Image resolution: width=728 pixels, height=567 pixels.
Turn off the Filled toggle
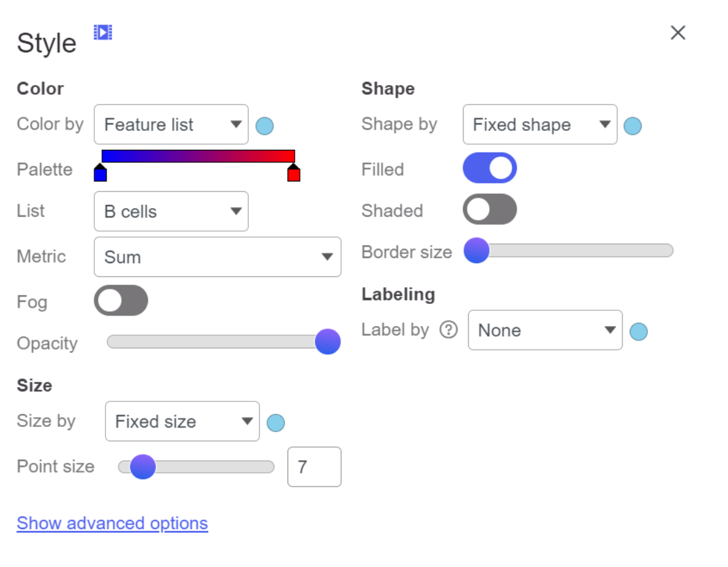[x=490, y=168]
